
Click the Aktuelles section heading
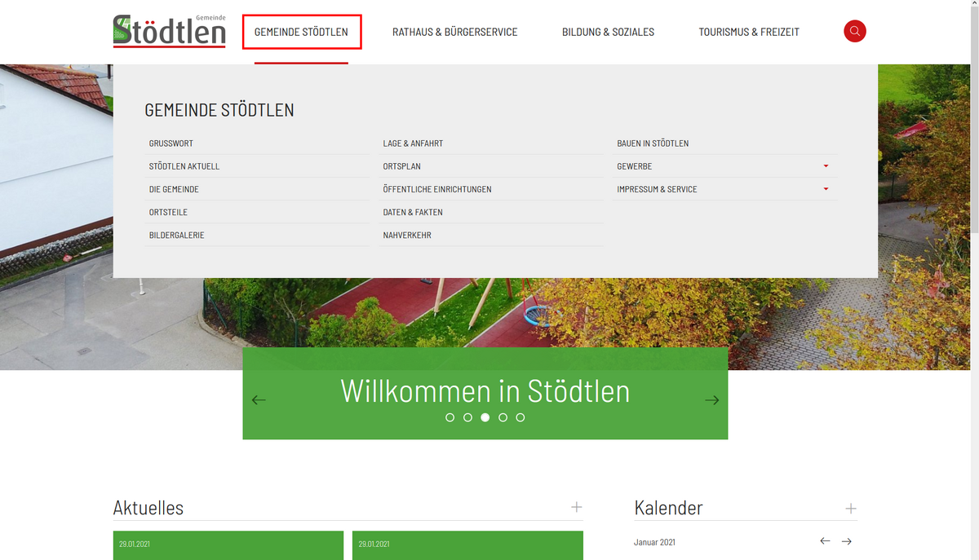148,508
